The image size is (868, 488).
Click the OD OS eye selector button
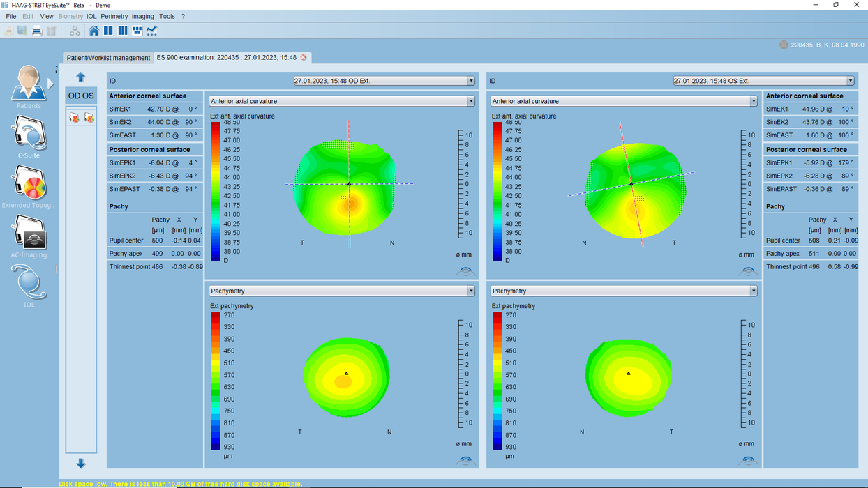(x=80, y=96)
